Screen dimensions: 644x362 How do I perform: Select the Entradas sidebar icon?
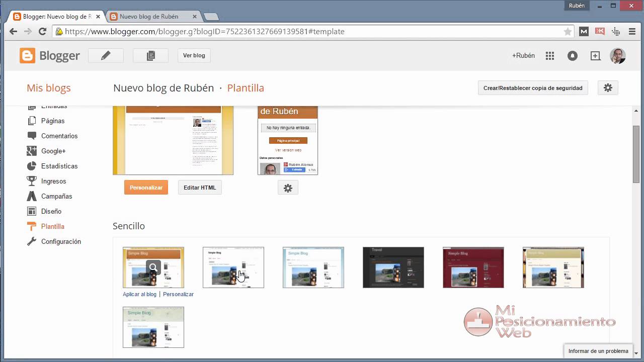[31, 106]
